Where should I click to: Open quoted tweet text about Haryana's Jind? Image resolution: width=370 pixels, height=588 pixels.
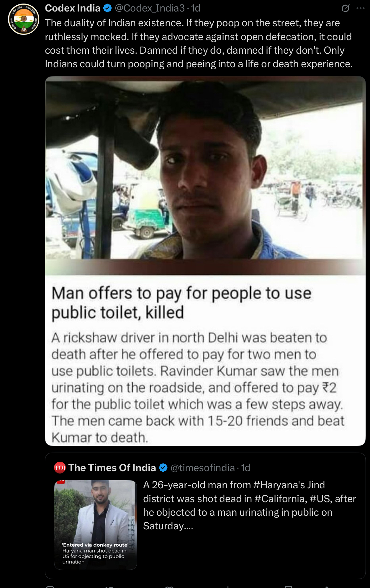tap(250, 505)
